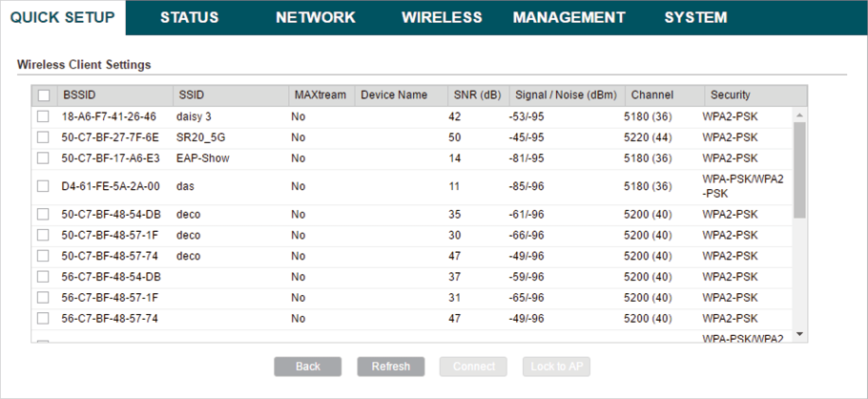Viewport: 868px width, 399px height.
Task: Click the QUICK SETUP tab
Action: [x=63, y=17]
